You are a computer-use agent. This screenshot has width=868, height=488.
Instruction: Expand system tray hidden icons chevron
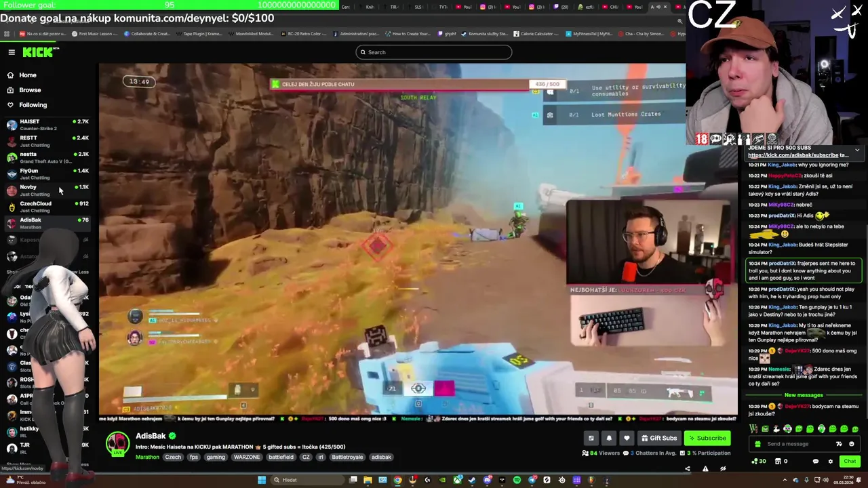785,480
